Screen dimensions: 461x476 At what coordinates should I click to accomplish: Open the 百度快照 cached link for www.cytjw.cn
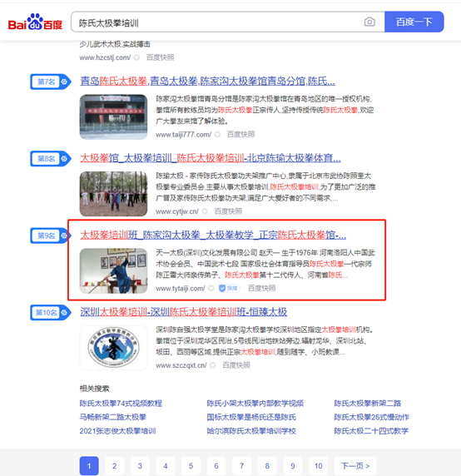(228, 211)
